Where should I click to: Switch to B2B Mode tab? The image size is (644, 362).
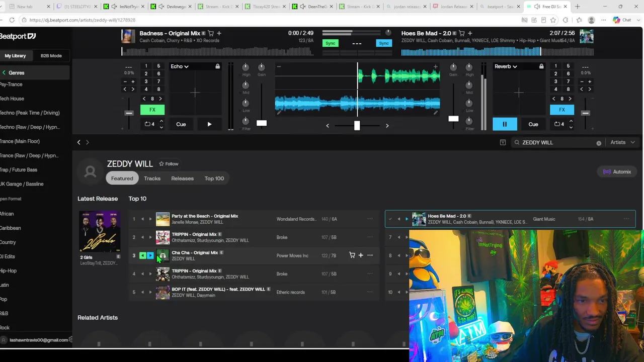click(51, 56)
